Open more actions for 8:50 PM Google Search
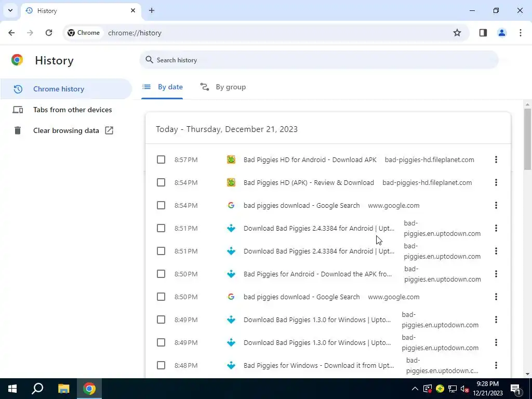Screen dimensions: 532x399 click(x=496, y=297)
